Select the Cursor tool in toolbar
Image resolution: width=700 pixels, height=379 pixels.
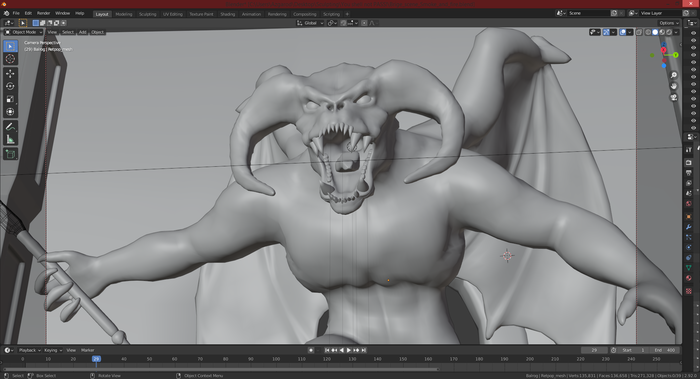point(10,58)
